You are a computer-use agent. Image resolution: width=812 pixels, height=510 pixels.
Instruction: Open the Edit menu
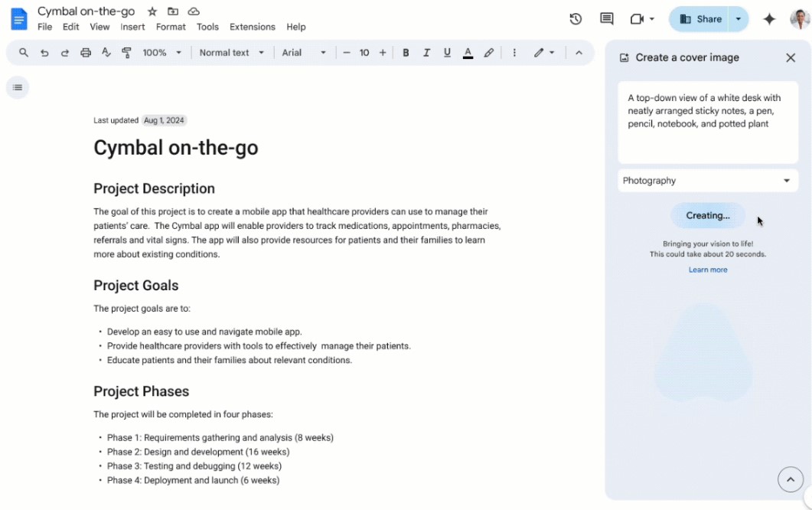click(70, 27)
